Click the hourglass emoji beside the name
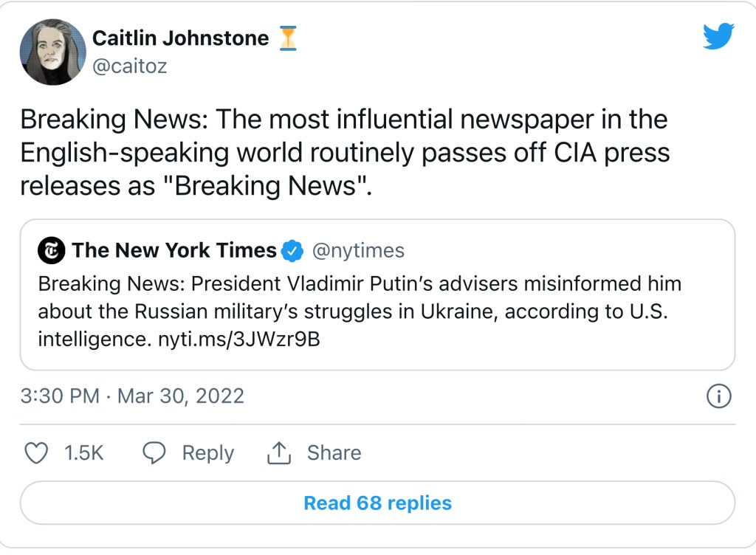 pyautogui.click(x=288, y=38)
